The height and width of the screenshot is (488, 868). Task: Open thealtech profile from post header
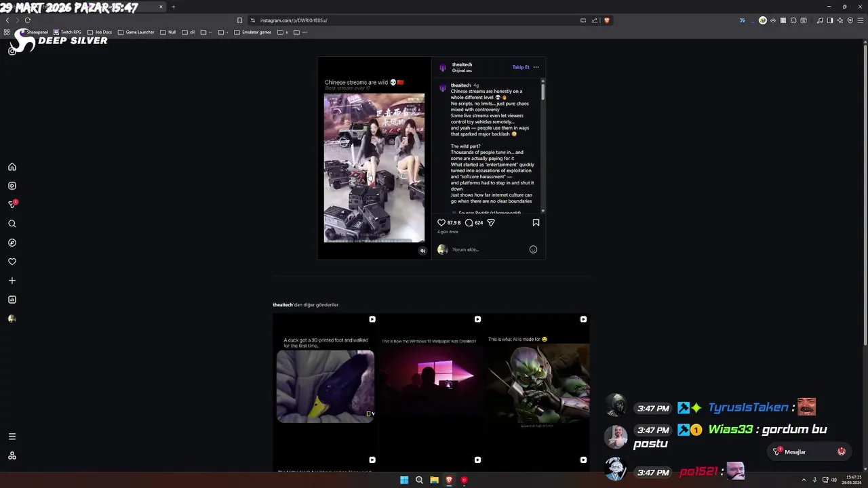(x=462, y=64)
